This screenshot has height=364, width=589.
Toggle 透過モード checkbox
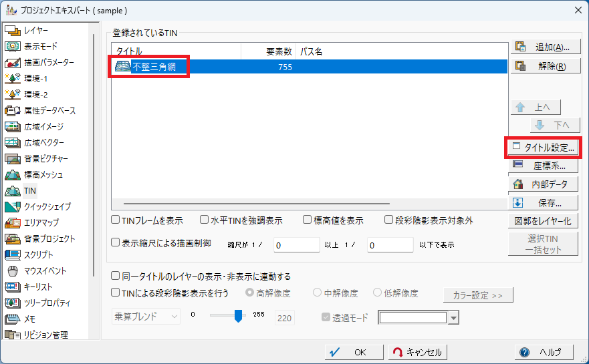pyautogui.click(x=326, y=317)
